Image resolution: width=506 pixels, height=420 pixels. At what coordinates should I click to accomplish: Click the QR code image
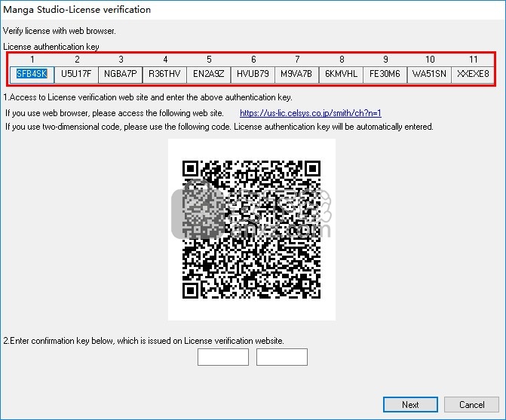[252, 229]
